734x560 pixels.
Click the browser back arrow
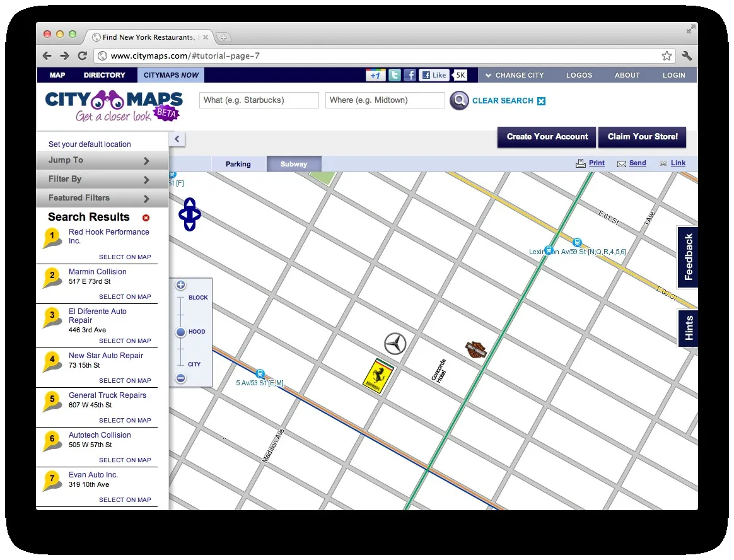pos(47,55)
